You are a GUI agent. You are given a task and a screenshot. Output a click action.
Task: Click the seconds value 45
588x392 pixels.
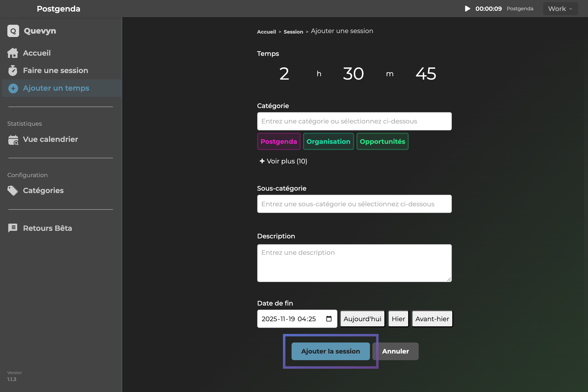(x=426, y=74)
